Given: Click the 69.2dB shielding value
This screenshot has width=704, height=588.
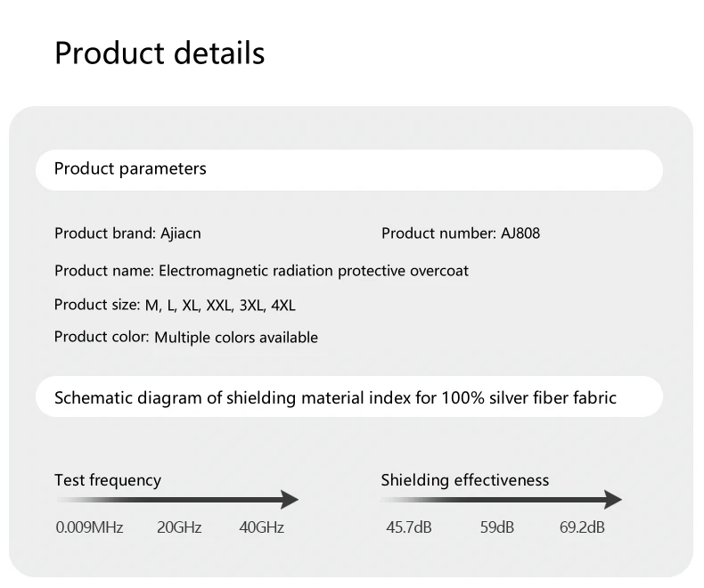Looking at the screenshot, I should (x=582, y=527).
